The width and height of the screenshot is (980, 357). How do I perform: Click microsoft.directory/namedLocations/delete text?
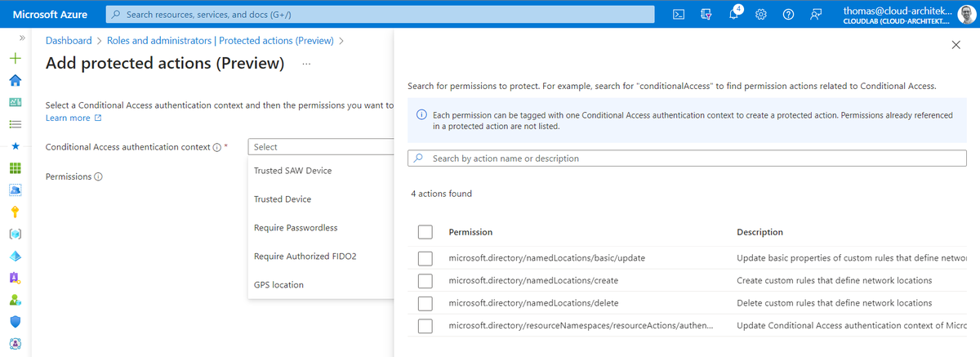(x=533, y=304)
